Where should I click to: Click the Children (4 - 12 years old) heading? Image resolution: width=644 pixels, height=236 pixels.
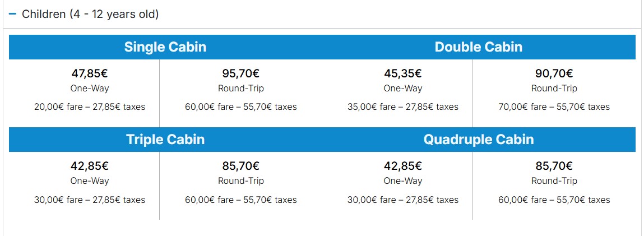click(90, 14)
